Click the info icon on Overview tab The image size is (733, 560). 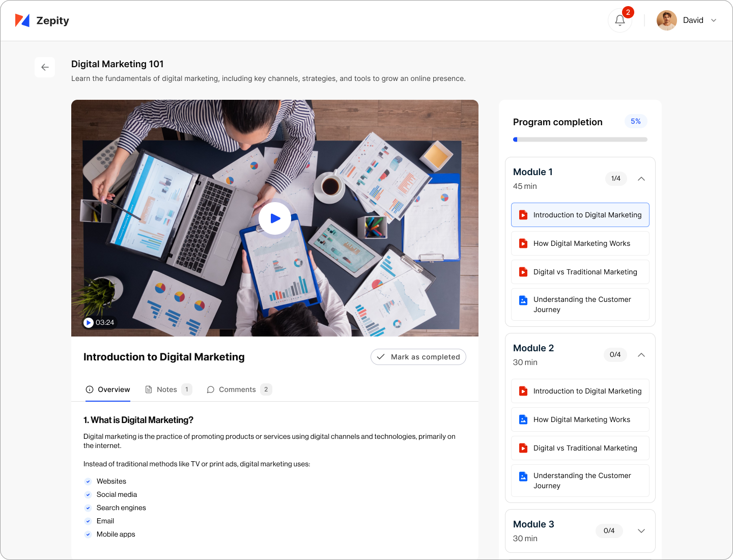[90, 389]
